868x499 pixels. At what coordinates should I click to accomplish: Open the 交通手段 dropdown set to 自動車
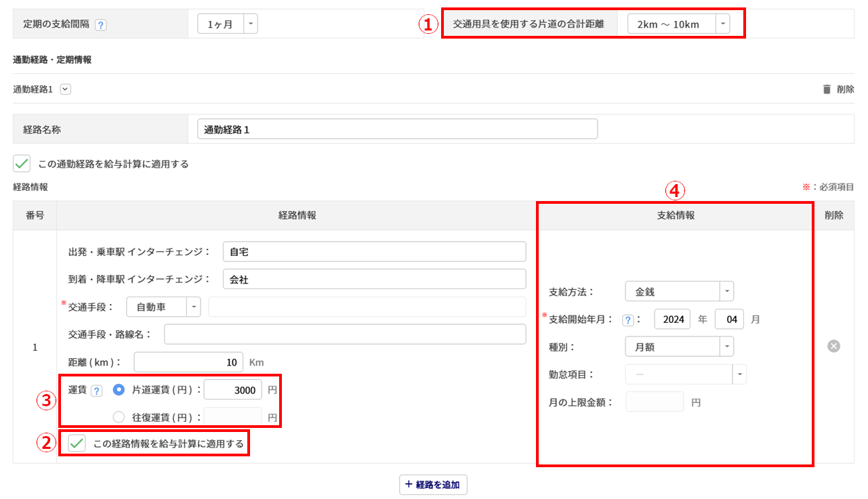click(x=163, y=307)
